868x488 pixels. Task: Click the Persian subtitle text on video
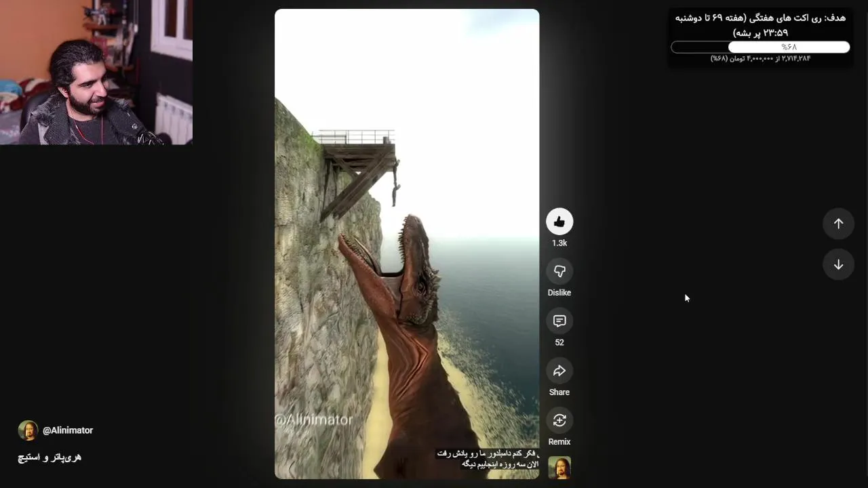click(x=487, y=458)
